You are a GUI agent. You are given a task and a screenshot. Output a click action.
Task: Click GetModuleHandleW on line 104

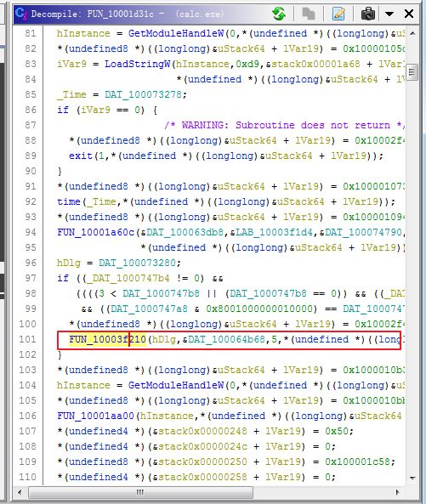pos(176,385)
